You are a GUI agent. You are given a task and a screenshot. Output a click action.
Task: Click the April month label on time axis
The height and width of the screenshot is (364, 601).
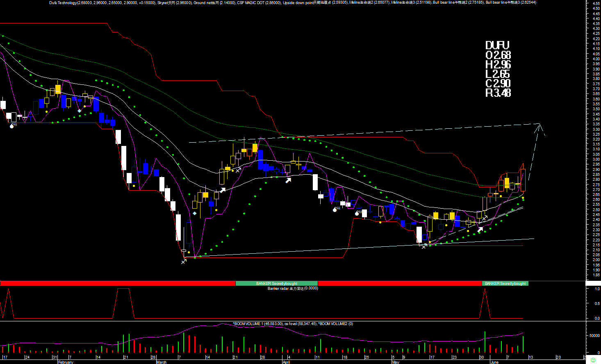(x=286, y=362)
